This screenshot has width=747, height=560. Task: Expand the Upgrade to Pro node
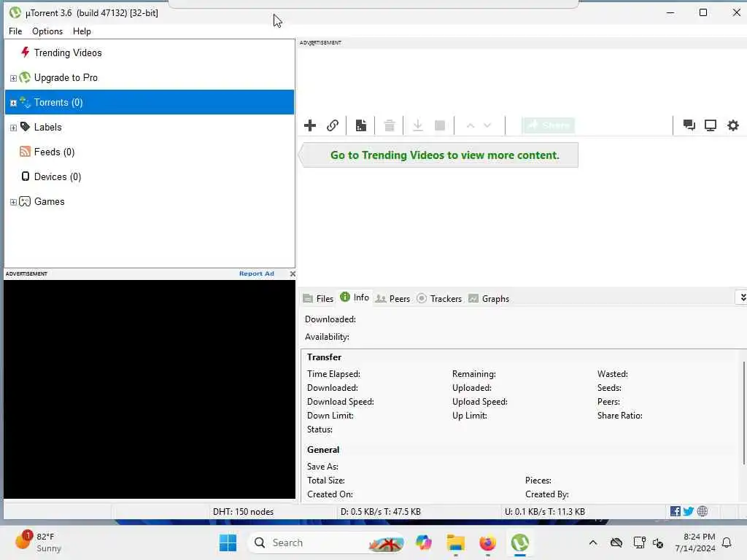13,78
